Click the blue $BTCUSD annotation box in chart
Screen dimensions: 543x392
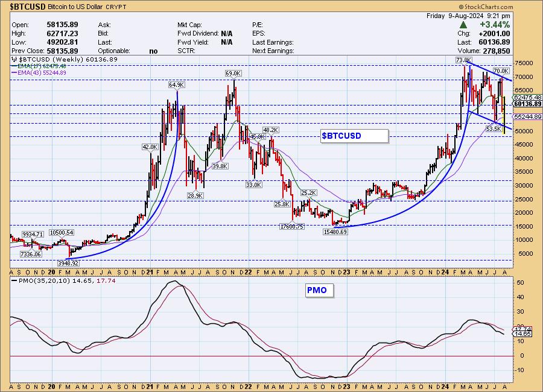pyautogui.click(x=354, y=136)
